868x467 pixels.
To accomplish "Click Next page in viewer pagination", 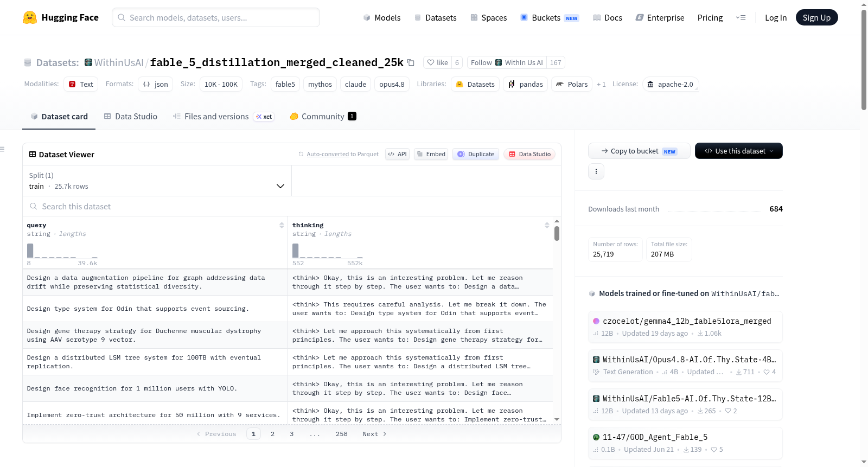I will 374,434.
